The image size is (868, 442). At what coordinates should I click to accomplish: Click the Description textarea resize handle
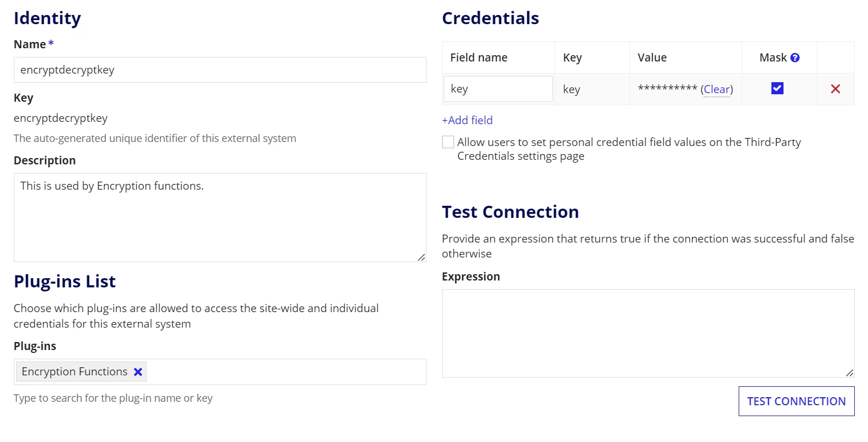tap(421, 257)
